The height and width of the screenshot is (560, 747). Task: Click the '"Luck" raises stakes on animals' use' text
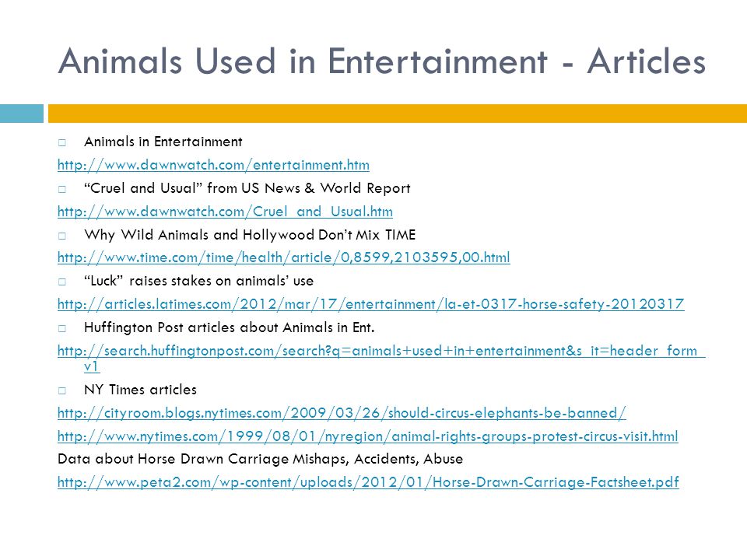click(198, 281)
